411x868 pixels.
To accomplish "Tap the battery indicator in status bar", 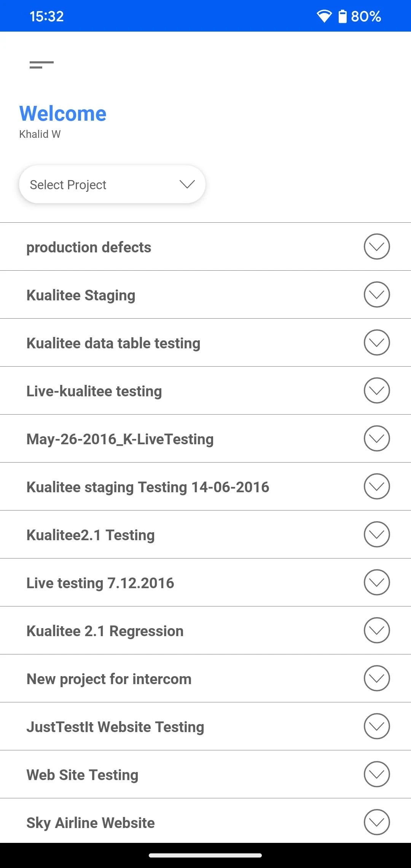I will pyautogui.click(x=342, y=16).
